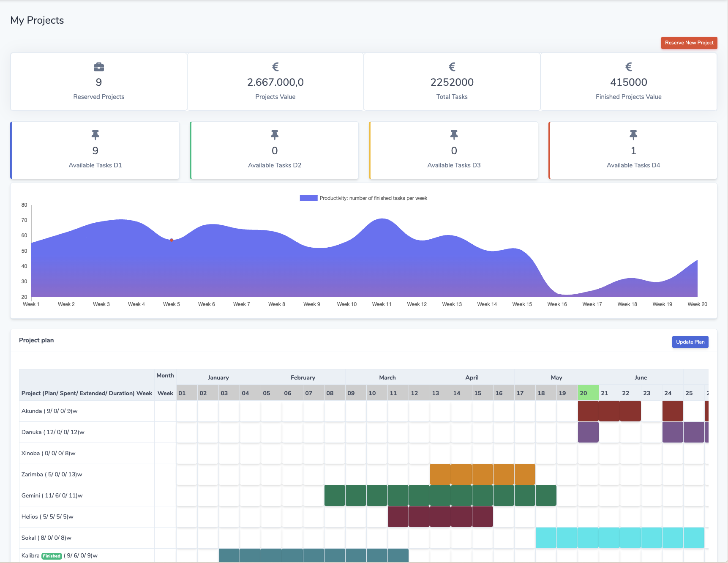728x563 pixels.
Task: Select the Gemini project row label
Action: [52, 495]
